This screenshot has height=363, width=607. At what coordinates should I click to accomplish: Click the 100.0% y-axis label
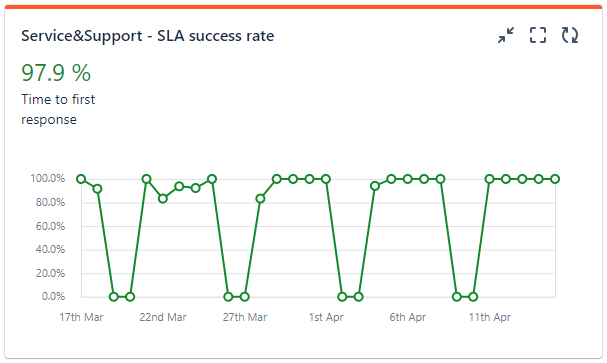point(48,178)
